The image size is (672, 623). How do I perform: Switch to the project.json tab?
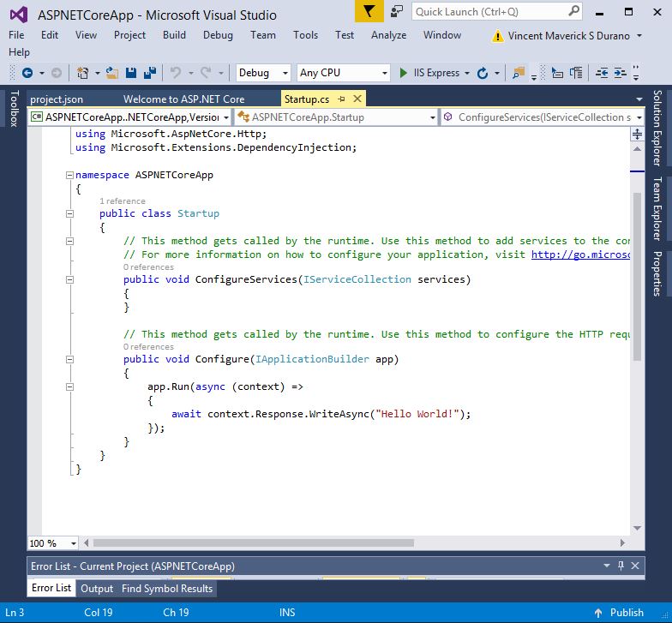point(57,99)
